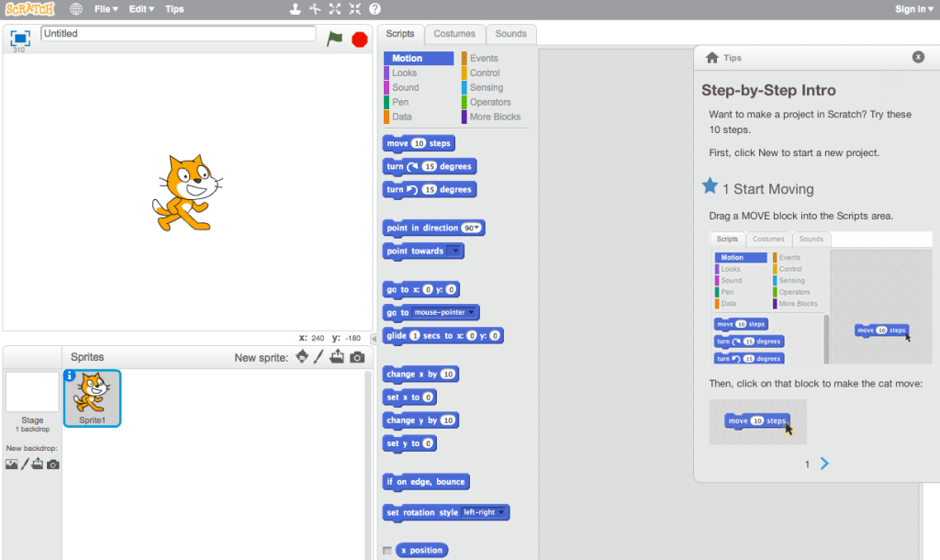This screenshot has width=940, height=560.
Task: Select the More Blocks category
Action: [495, 117]
